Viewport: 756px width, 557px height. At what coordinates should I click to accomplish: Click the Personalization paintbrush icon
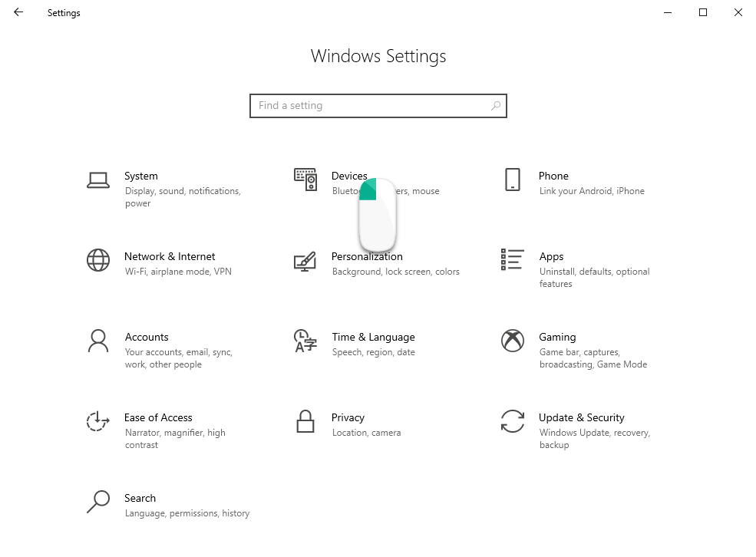point(305,261)
